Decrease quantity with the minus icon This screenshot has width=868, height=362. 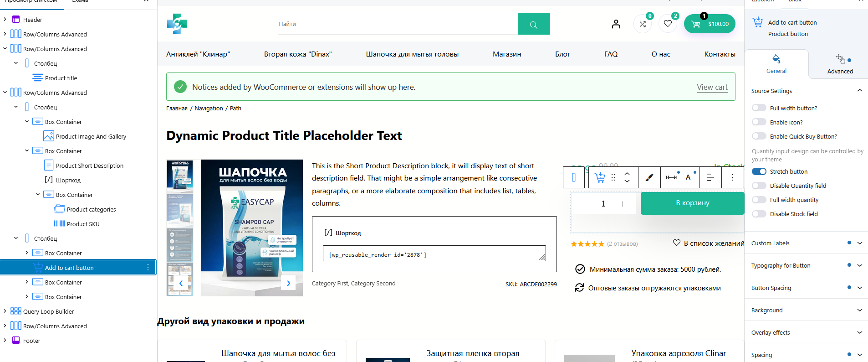(x=584, y=204)
